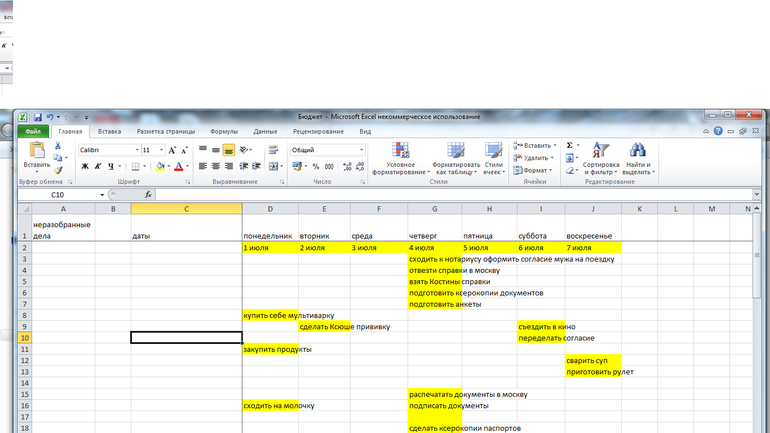Click the Paste (Вставить) clipboard icon
Image resolution: width=770 pixels, height=433 pixels.
coord(37,151)
